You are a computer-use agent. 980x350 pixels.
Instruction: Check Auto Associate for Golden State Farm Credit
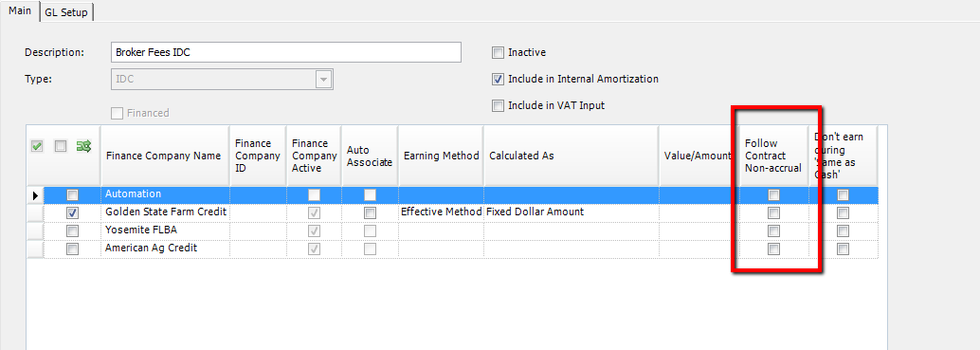coord(370,213)
